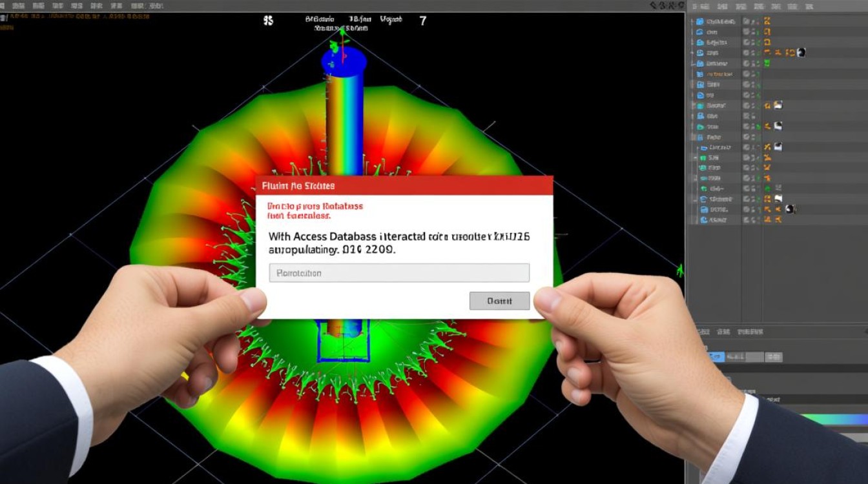Image resolution: width=868 pixels, height=484 pixels.
Task: Click the rainbow gradient bar at the bottom right
Action: coord(835,419)
